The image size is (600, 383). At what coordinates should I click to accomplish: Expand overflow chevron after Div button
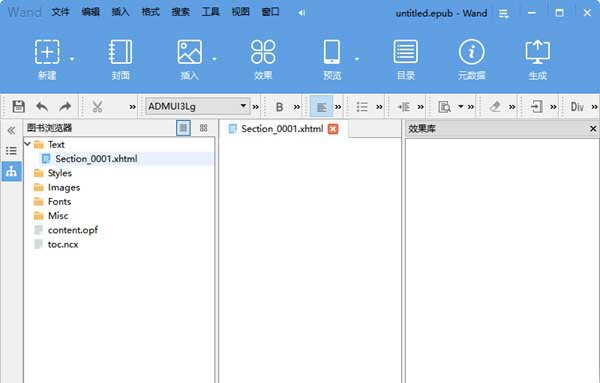[x=595, y=107]
